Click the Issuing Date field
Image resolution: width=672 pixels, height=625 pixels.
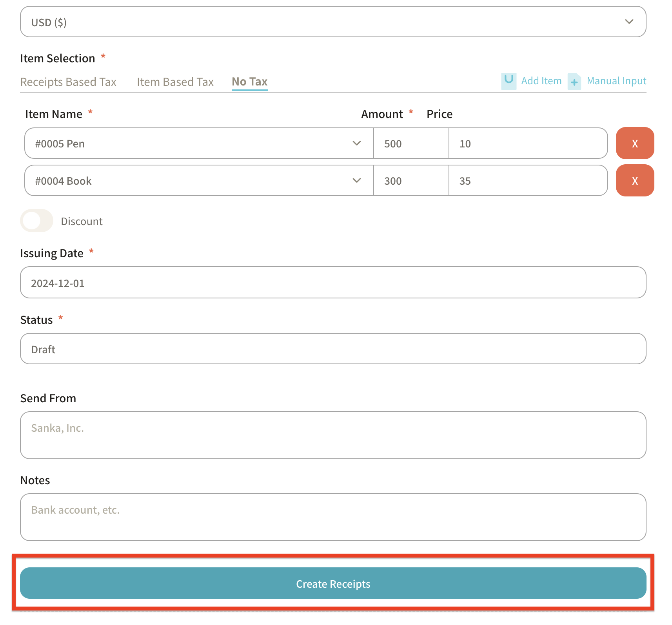[x=333, y=283]
